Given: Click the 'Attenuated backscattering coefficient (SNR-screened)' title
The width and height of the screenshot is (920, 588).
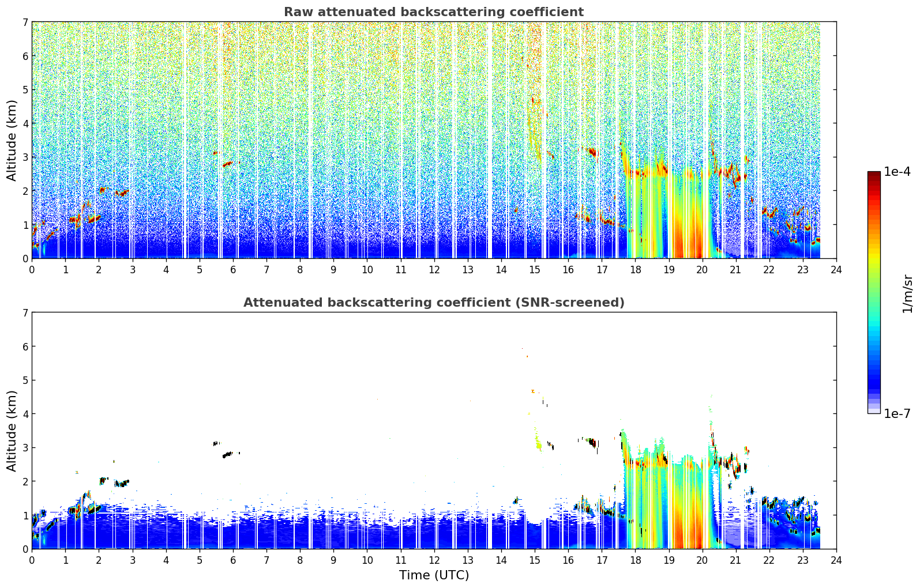Looking at the screenshot, I should tap(434, 303).
